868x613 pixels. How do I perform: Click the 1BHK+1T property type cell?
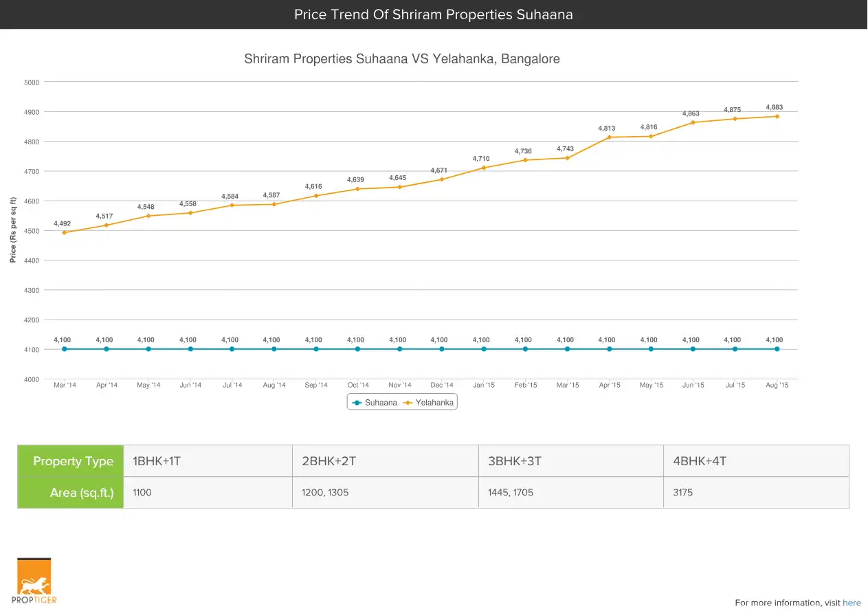(x=208, y=461)
